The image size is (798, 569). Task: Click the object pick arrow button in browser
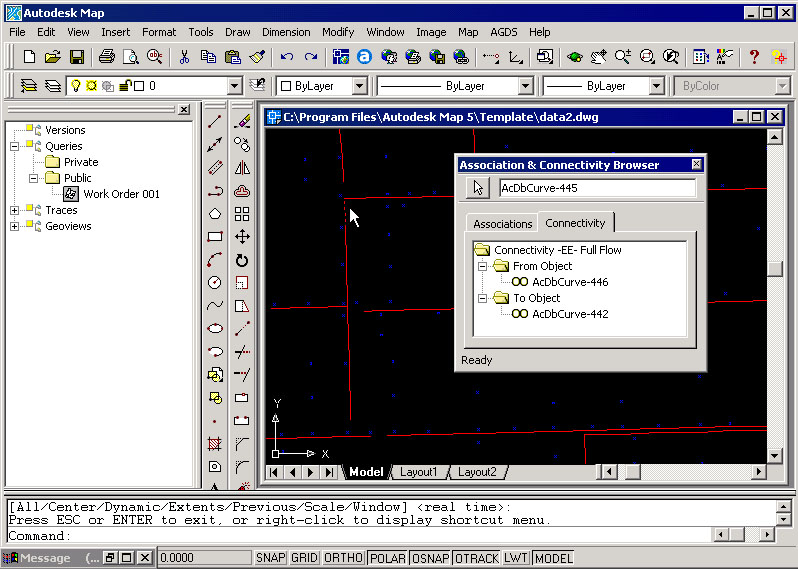click(478, 188)
